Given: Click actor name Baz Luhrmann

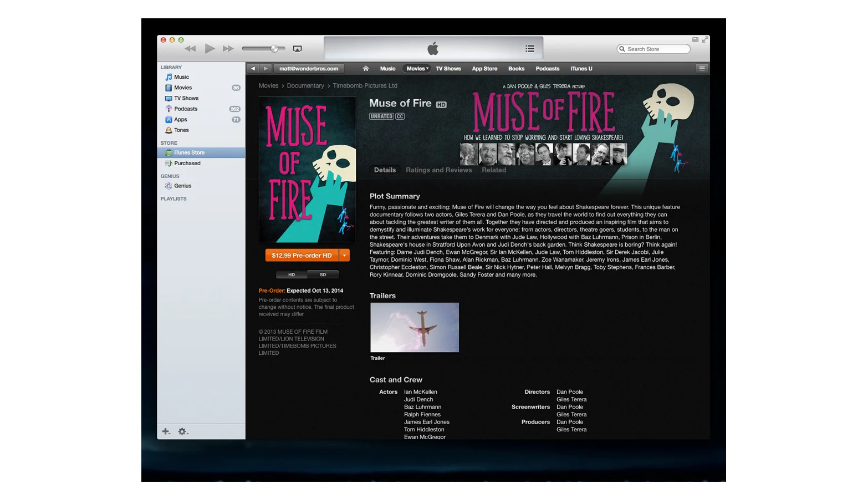Looking at the screenshot, I should coord(422,407).
